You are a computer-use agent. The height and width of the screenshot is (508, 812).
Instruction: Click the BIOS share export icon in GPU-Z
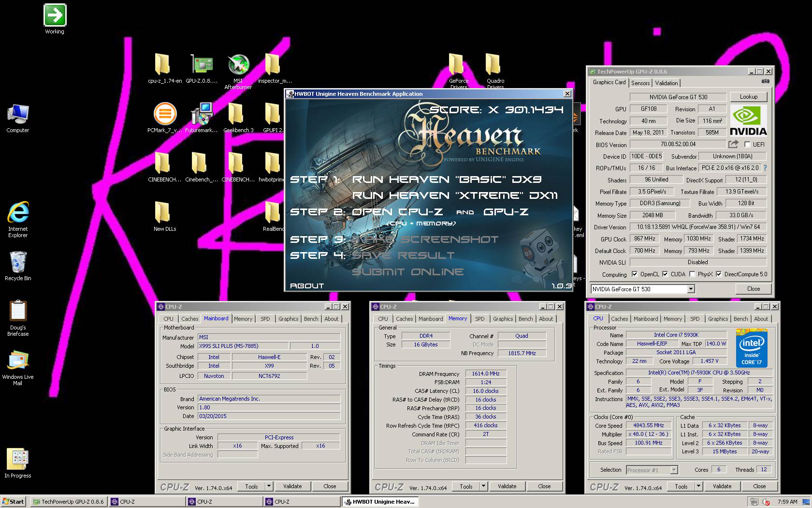tap(733, 144)
